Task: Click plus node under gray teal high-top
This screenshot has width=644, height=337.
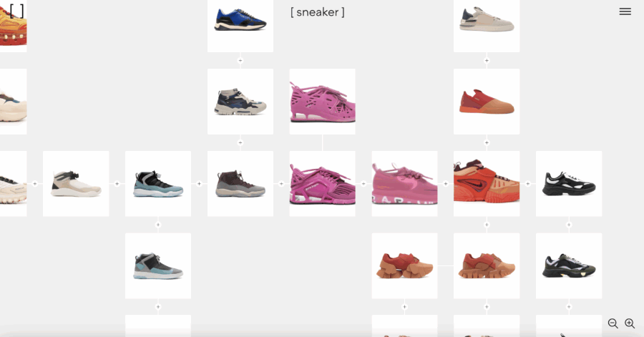Action: 158,307
